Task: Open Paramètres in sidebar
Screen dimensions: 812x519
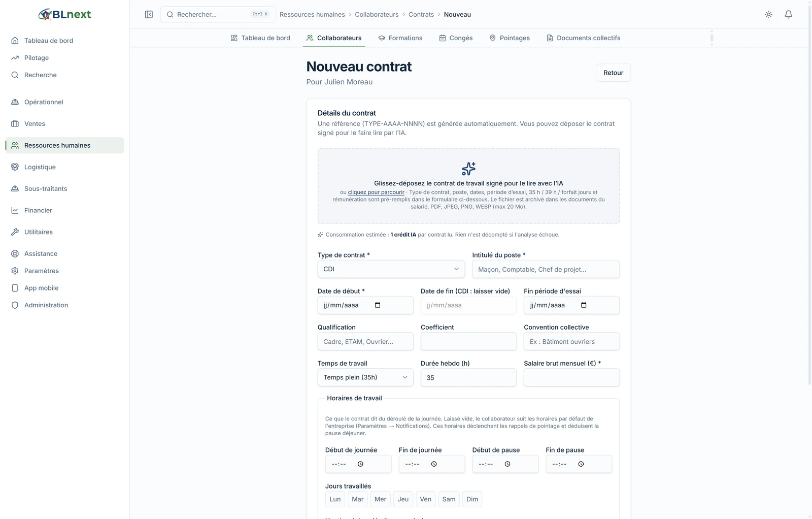Action: [64, 271]
